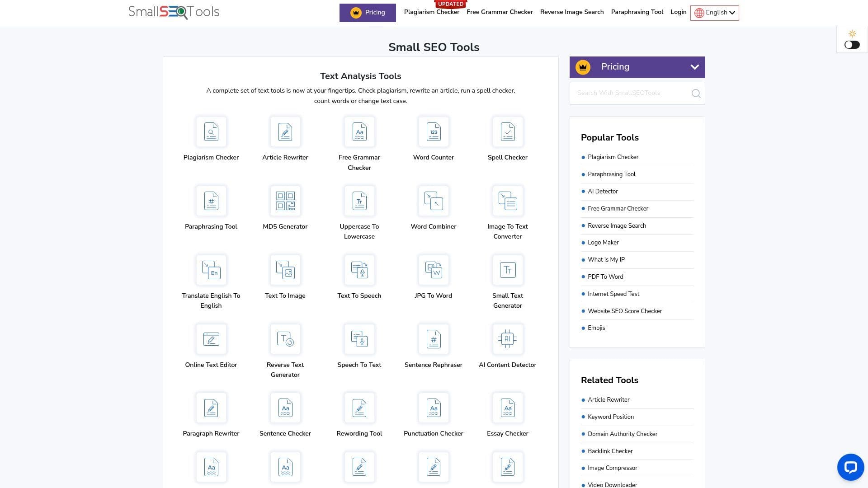Image resolution: width=868 pixels, height=488 pixels.
Task: Open the Paraphrasing Tool grid icon
Action: pyautogui.click(x=211, y=201)
